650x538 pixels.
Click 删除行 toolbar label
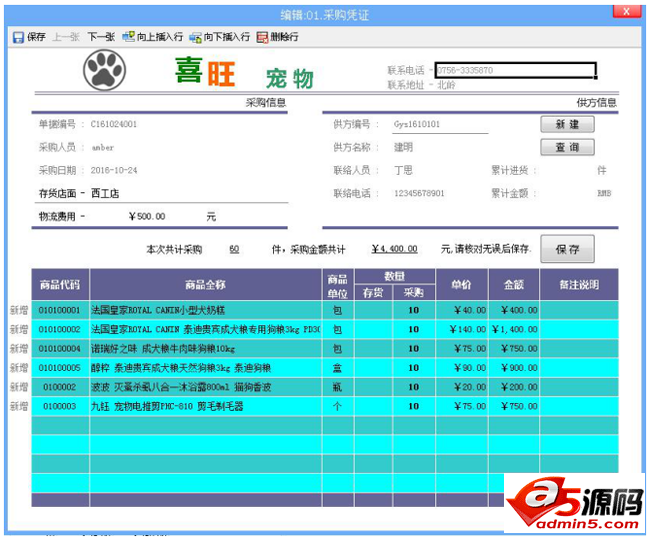tap(284, 37)
